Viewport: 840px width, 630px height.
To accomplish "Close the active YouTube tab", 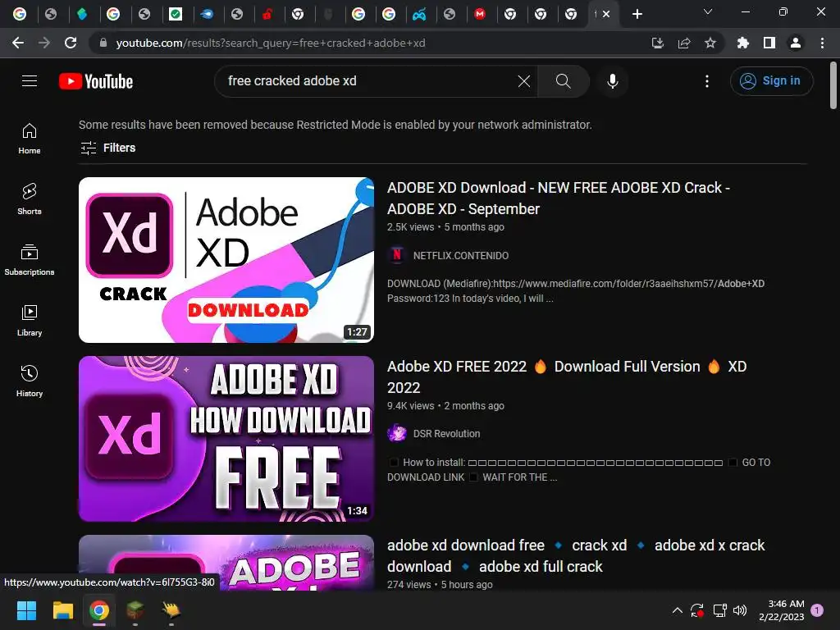I will [606, 14].
